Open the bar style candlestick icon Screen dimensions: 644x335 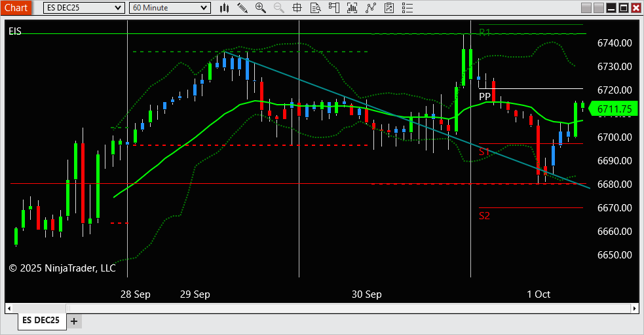[224, 8]
